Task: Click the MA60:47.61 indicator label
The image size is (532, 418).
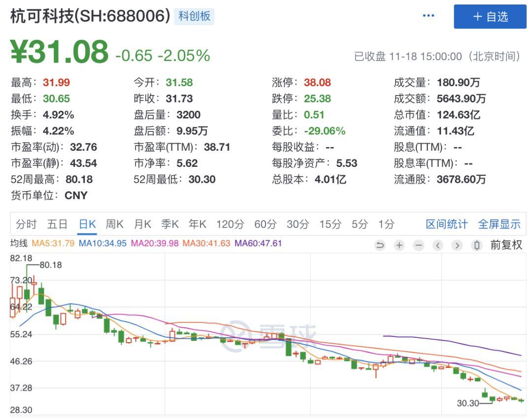Action: 258,243
